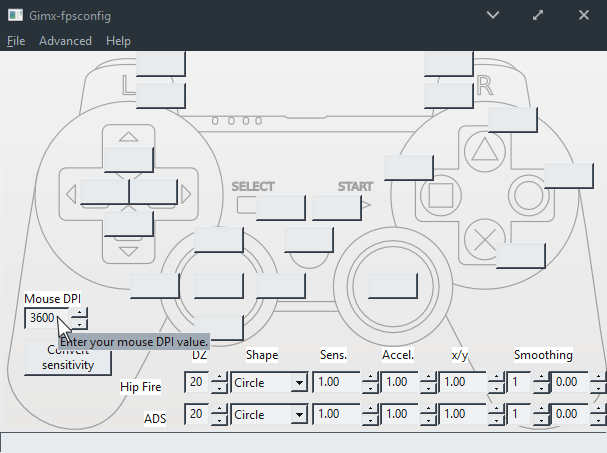Viewport: 607px width, 453px height.
Task: Set the D-pad left binding
Action: tap(105, 192)
